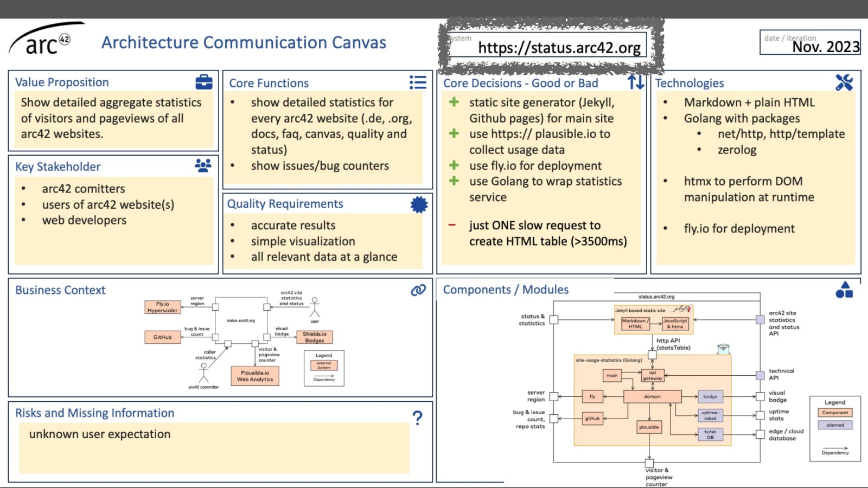Click the Markdown / HTML box
The width and height of the screenshot is (868, 488).
(635, 324)
